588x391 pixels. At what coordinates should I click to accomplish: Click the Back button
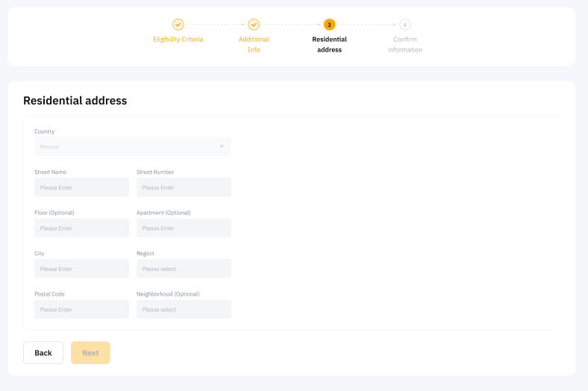click(43, 353)
